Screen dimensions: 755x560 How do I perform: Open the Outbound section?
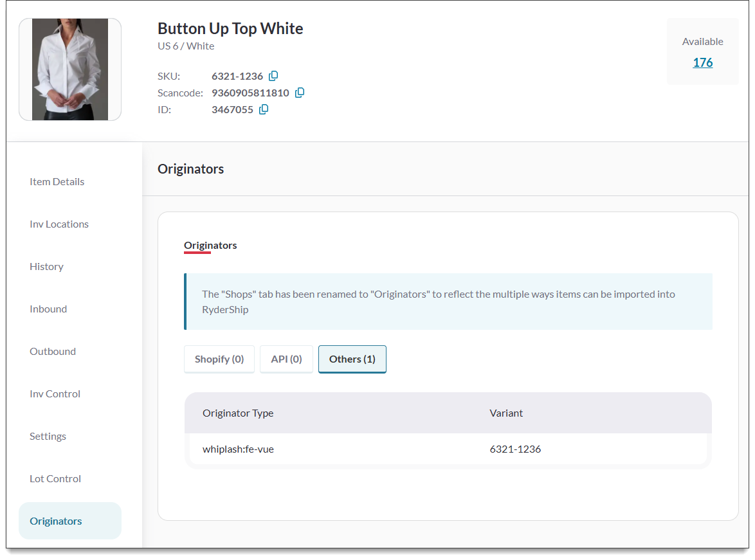click(x=52, y=351)
